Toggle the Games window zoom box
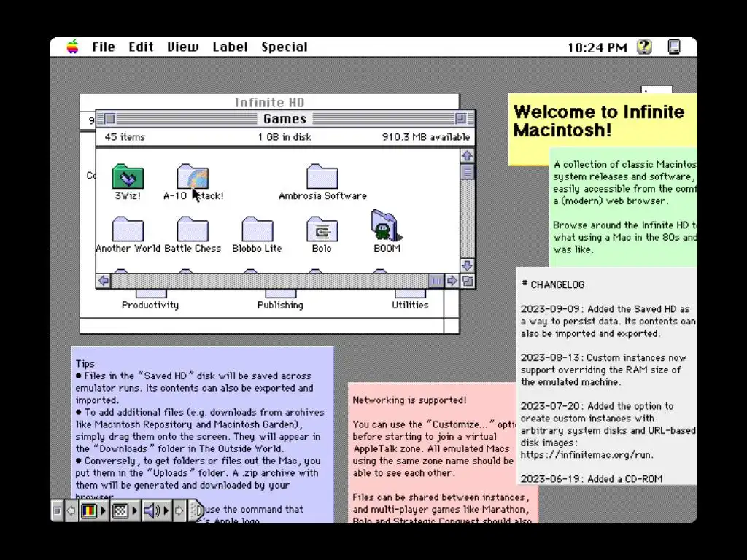This screenshot has width=747, height=560. pos(461,119)
